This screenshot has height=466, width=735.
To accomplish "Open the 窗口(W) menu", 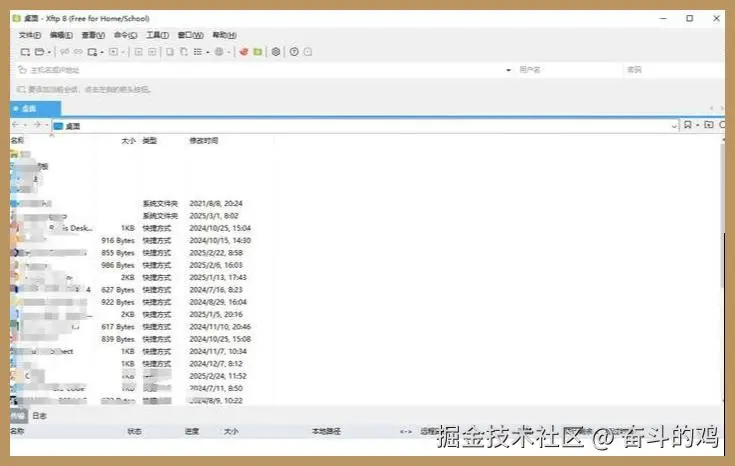I will (x=190, y=35).
